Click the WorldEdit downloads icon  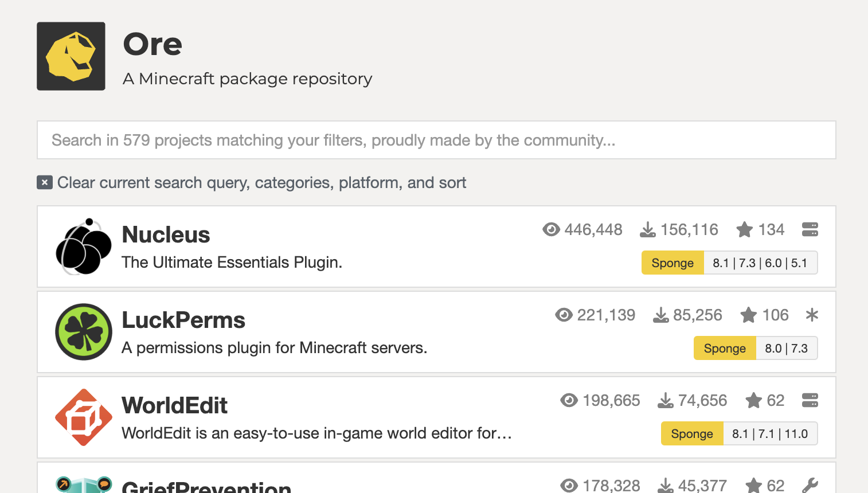666,401
